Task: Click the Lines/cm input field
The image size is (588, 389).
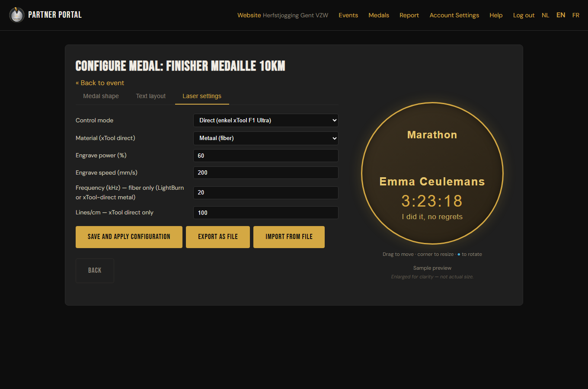Action: [265, 213]
